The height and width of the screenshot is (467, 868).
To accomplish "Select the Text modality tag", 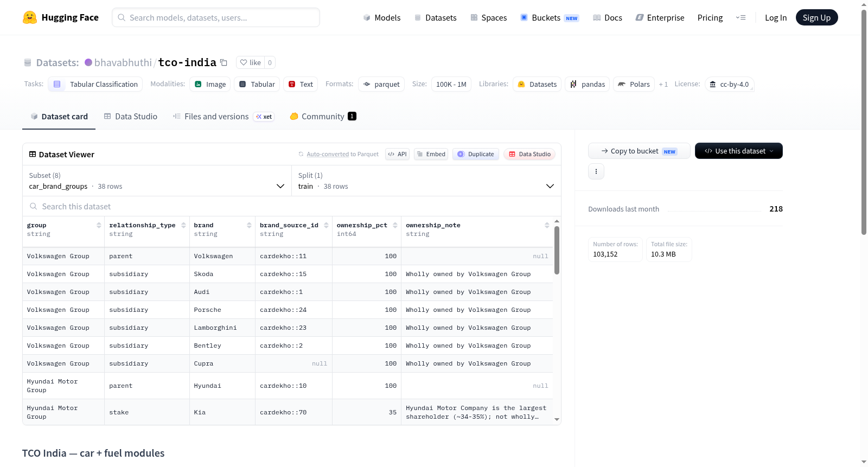I will pyautogui.click(x=301, y=84).
